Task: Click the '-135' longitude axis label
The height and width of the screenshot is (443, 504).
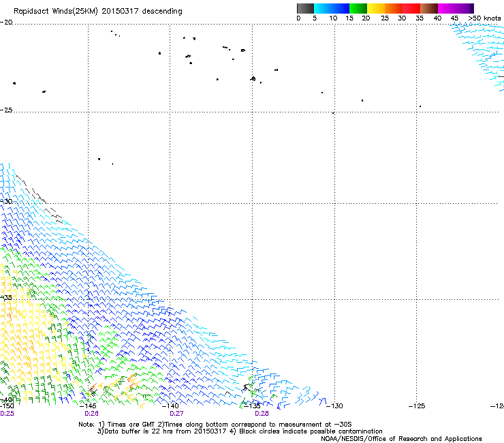Action: click(x=252, y=406)
